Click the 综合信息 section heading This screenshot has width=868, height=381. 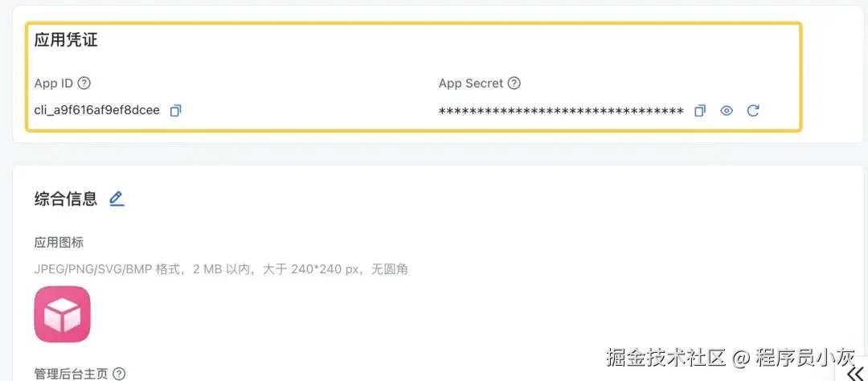point(66,199)
